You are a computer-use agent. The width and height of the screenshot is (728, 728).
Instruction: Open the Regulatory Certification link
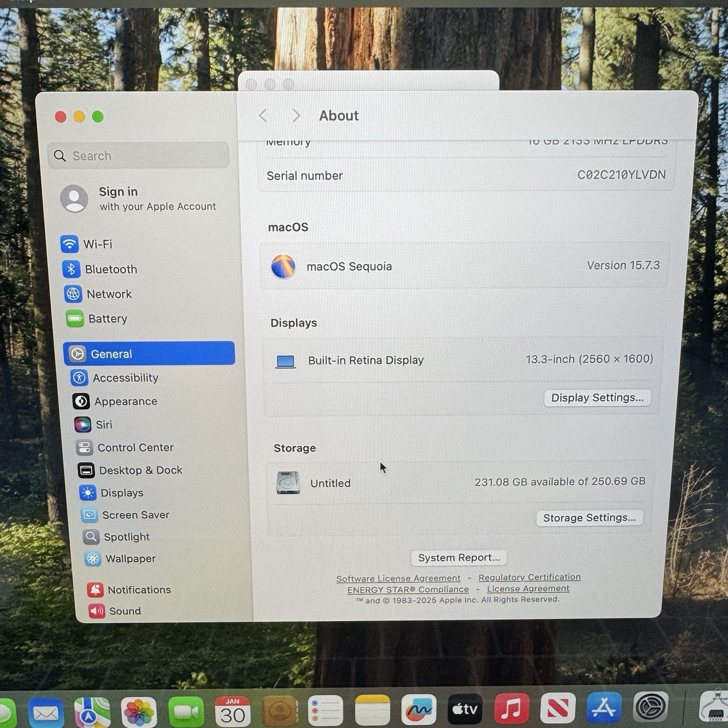click(530, 577)
